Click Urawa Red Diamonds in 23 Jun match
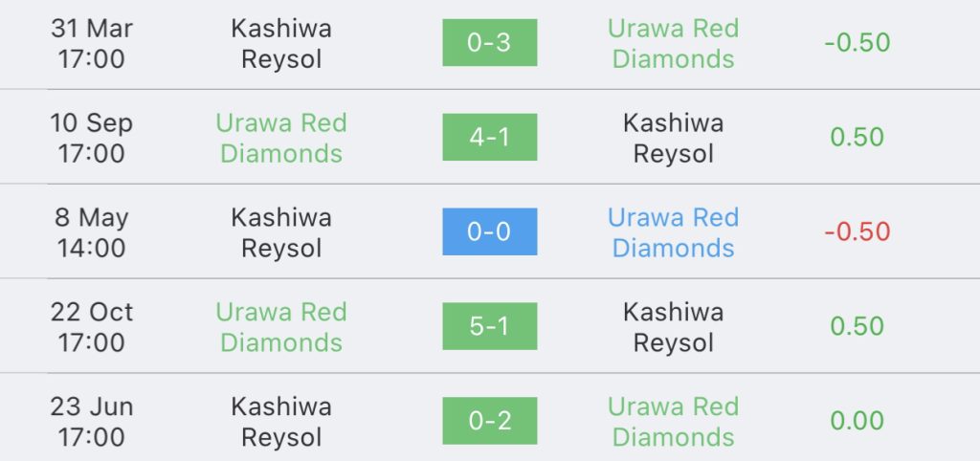Viewport: 980px width, 461px height. tap(673, 422)
